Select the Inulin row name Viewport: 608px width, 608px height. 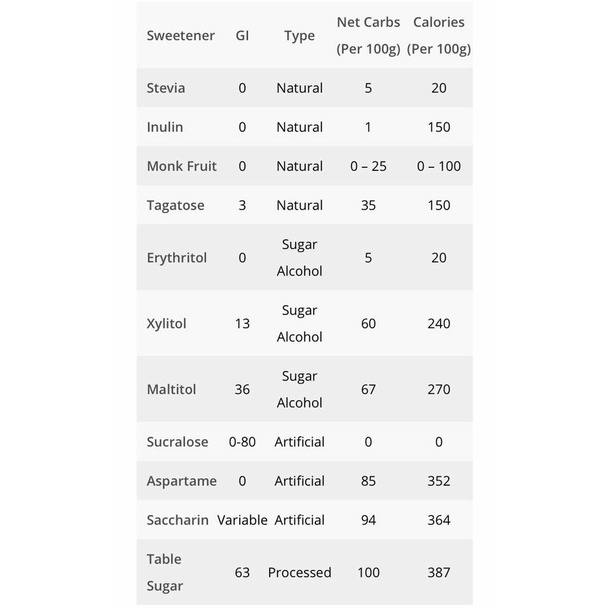click(x=165, y=127)
